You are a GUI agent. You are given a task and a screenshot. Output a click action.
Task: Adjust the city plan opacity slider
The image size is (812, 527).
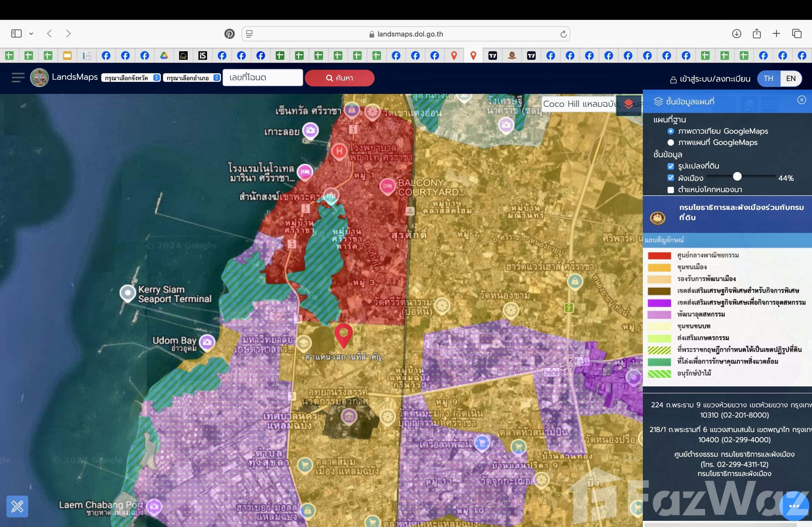[737, 177]
